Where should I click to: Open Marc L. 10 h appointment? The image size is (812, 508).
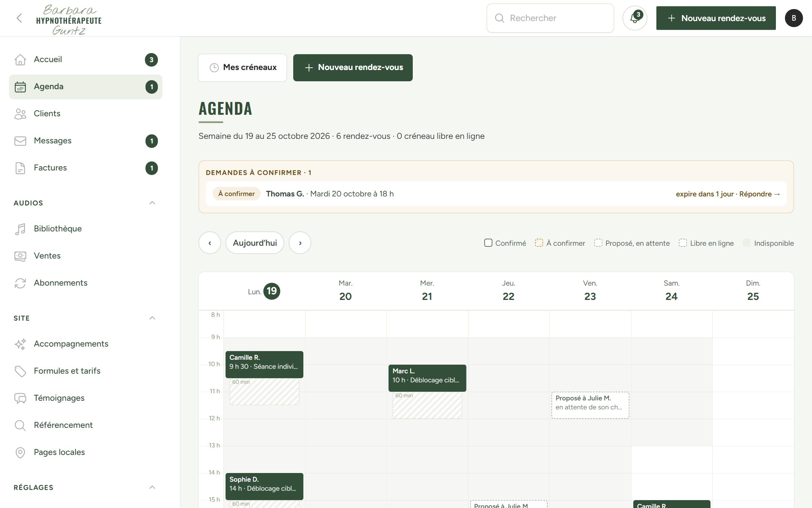pyautogui.click(x=427, y=378)
